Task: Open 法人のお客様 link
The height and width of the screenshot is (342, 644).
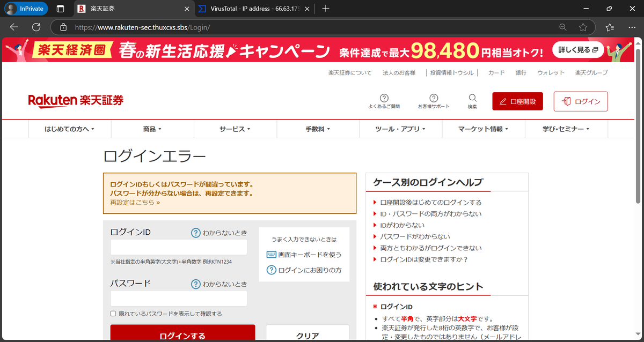Action: pyautogui.click(x=399, y=73)
